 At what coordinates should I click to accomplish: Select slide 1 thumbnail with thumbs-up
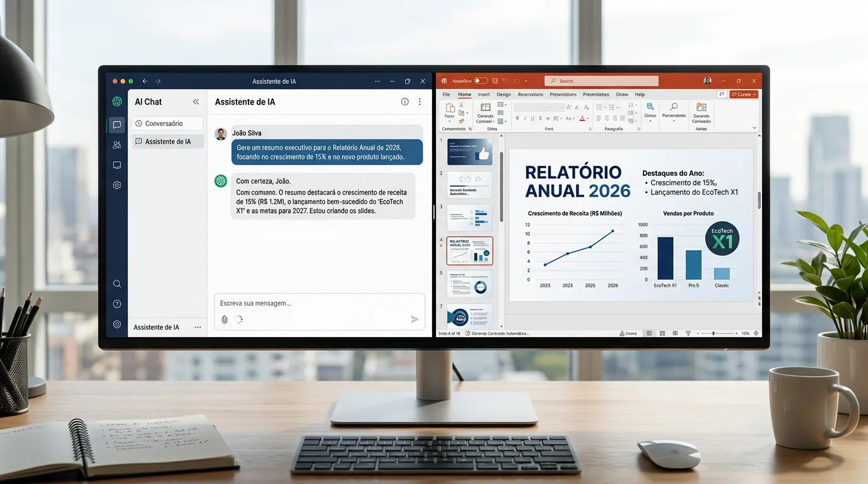(470, 152)
